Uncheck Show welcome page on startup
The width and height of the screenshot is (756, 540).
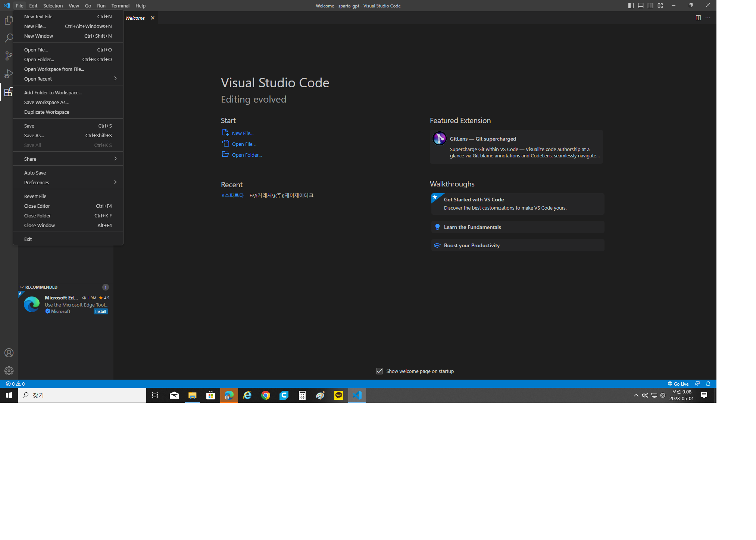click(379, 371)
